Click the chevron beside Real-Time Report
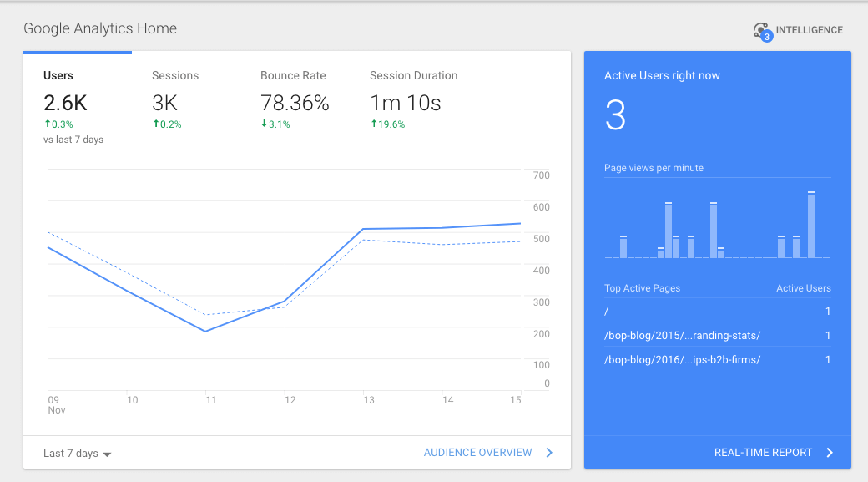868x482 pixels. click(830, 453)
